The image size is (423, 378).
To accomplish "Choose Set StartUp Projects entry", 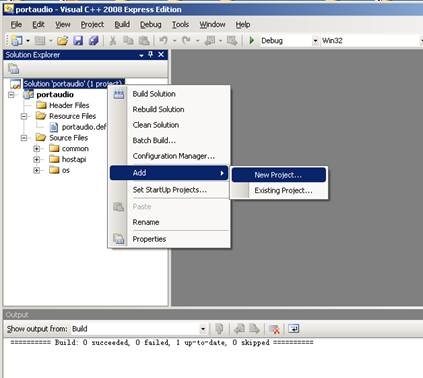I will point(170,190).
